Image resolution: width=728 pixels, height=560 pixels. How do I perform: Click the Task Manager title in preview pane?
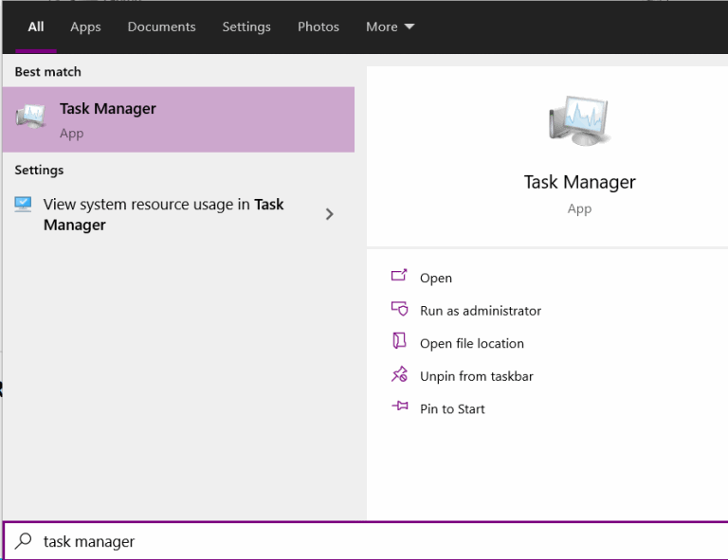point(579,182)
